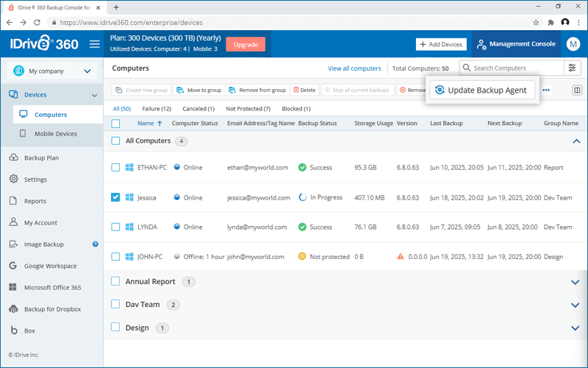The image size is (588, 368).
Task: Check the Design group checkbox
Action: click(115, 328)
